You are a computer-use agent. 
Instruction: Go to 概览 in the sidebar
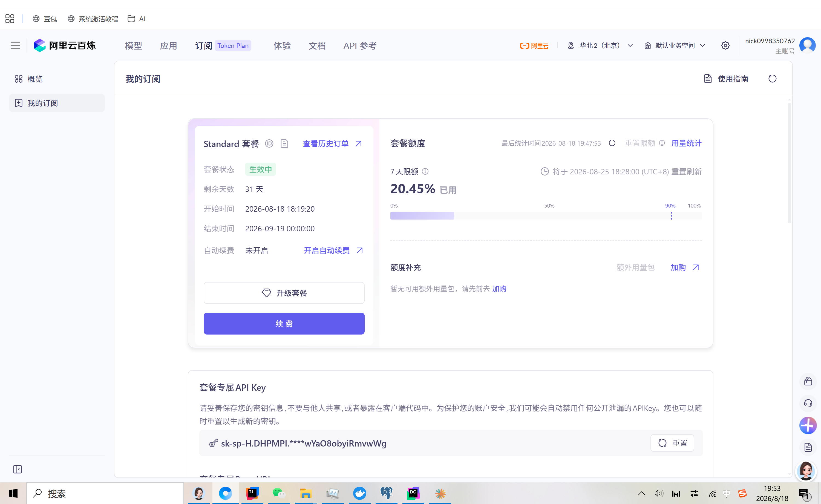tap(57, 79)
